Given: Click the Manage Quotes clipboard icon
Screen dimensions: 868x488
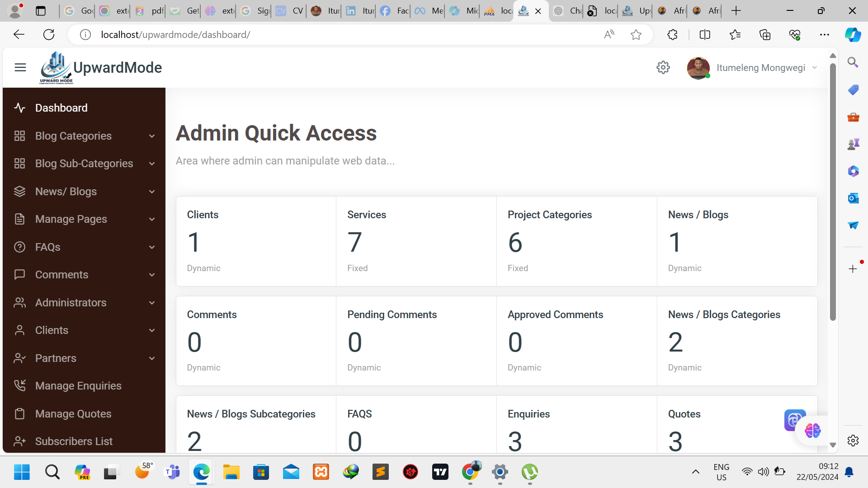Looking at the screenshot, I should pos(19,413).
